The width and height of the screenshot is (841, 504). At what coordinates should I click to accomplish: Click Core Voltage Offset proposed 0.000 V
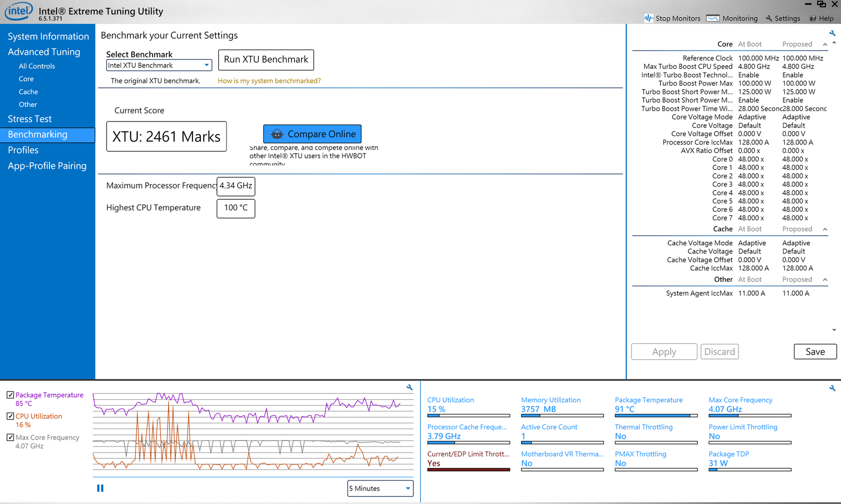pyautogui.click(x=793, y=134)
